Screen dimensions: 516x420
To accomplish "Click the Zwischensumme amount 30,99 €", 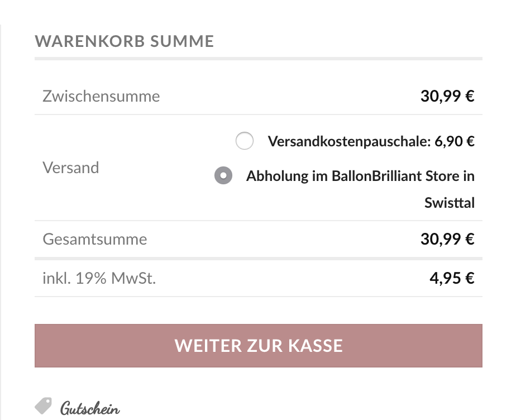I will [x=447, y=96].
